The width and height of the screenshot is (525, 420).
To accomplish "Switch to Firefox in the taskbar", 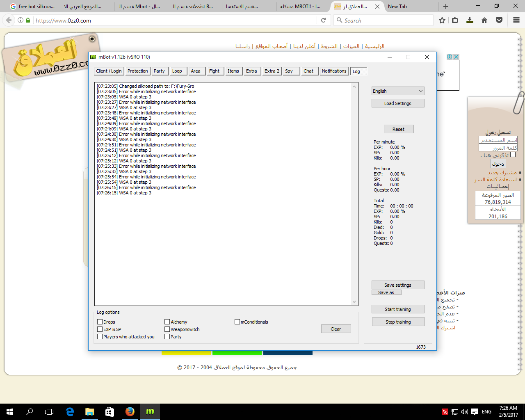I will click(130, 412).
